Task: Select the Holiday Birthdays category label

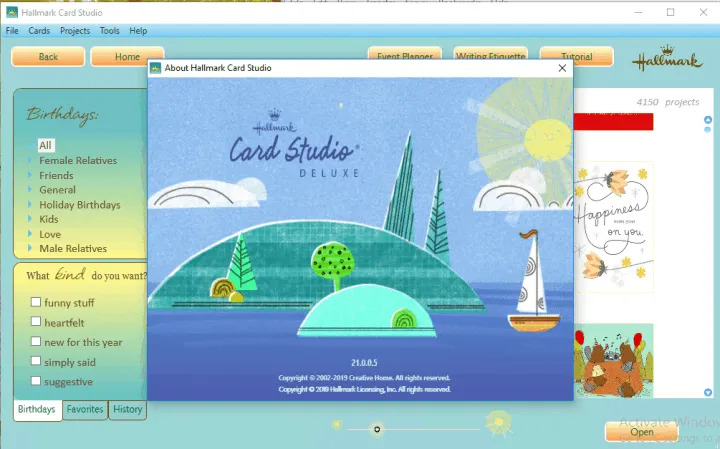Action: (80, 204)
